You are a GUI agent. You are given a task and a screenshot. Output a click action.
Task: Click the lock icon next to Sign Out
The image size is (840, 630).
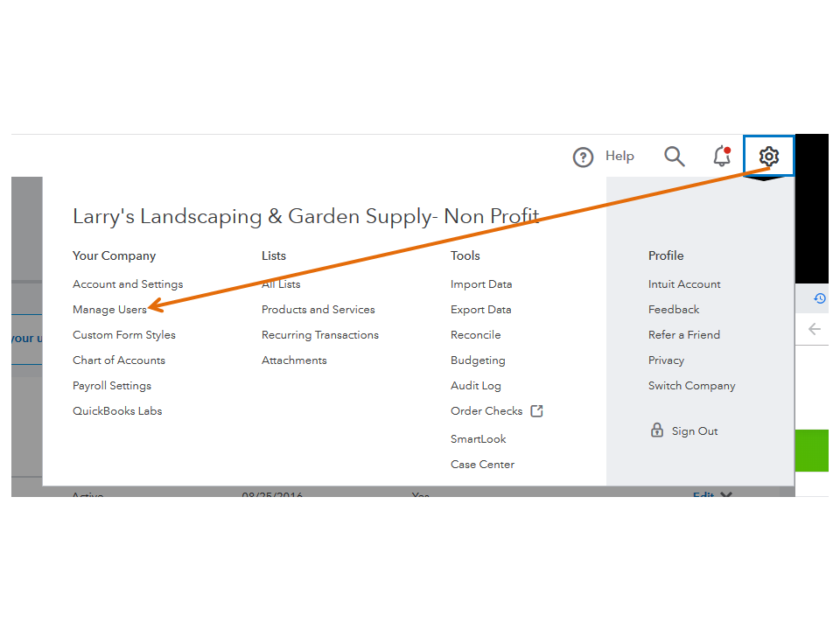point(657,430)
